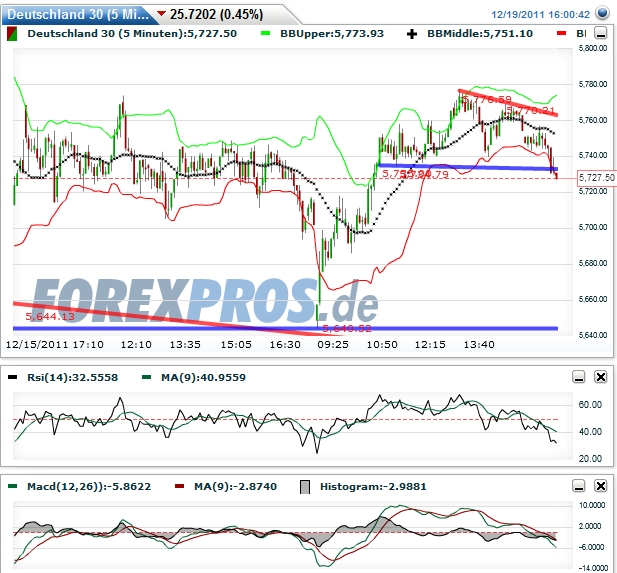Click the MACD -6.0000 axis label

point(592,547)
